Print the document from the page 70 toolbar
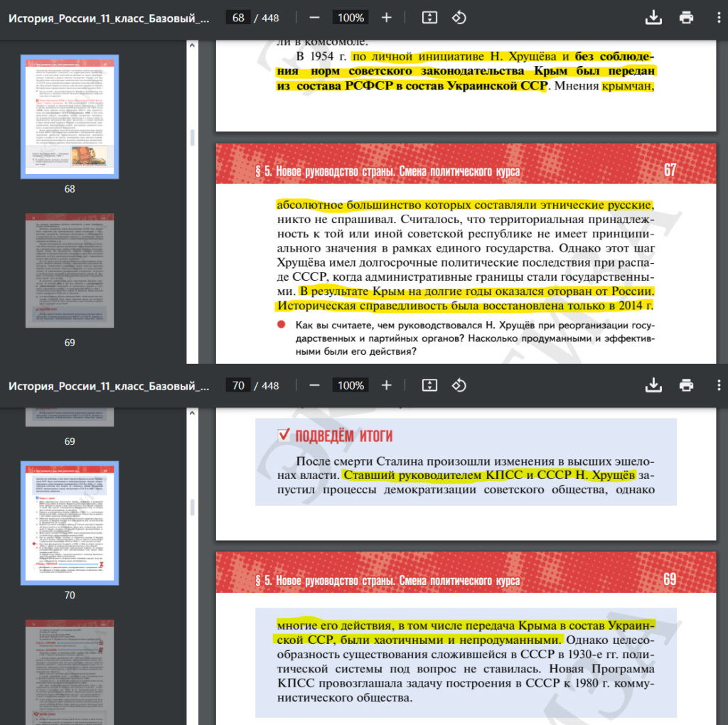The width and height of the screenshot is (728, 725). [686, 385]
